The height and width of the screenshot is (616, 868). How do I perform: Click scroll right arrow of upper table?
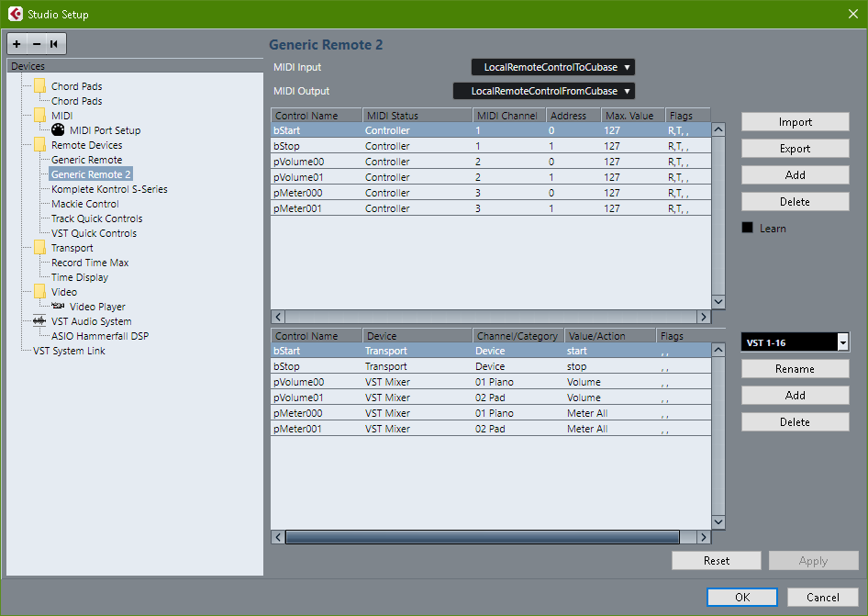point(704,317)
